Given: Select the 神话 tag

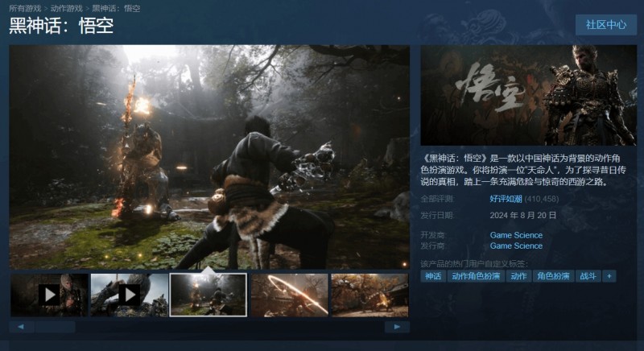Looking at the screenshot, I should [x=433, y=276].
